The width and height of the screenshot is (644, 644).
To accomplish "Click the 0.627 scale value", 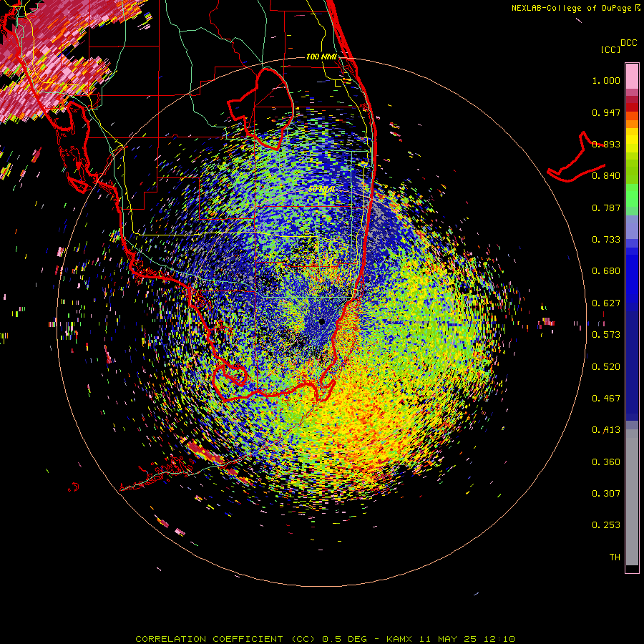I will pos(606,303).
